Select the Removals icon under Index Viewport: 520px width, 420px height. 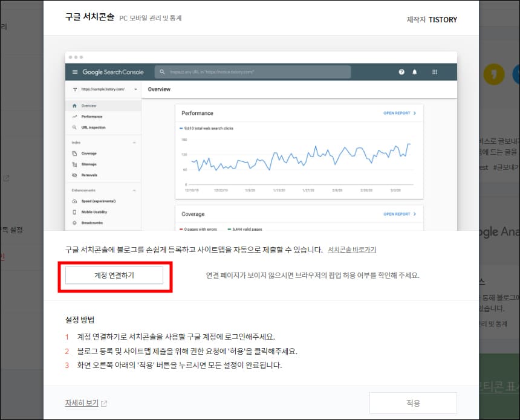73,174
